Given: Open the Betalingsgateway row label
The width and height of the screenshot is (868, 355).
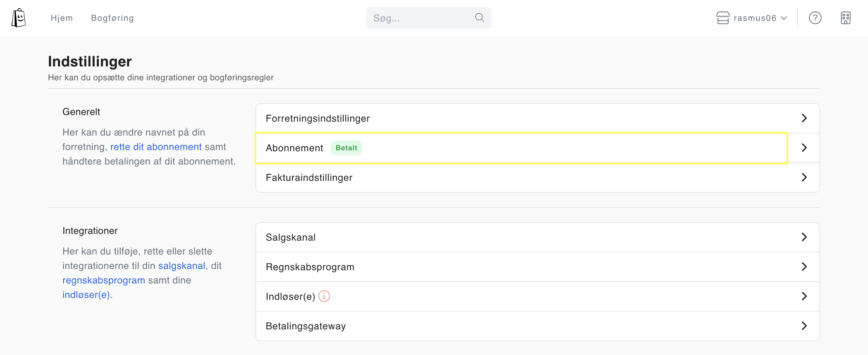Looking at the screenshot, I should coord(306,326).
